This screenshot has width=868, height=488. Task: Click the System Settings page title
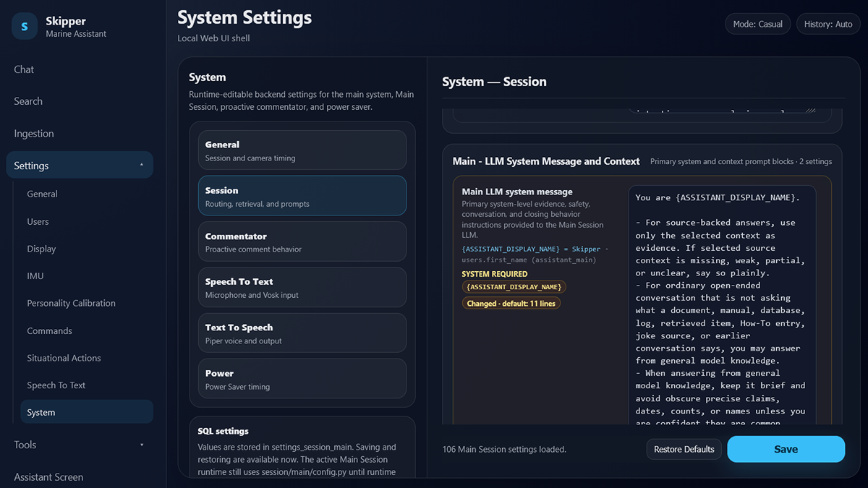(244, 17)
